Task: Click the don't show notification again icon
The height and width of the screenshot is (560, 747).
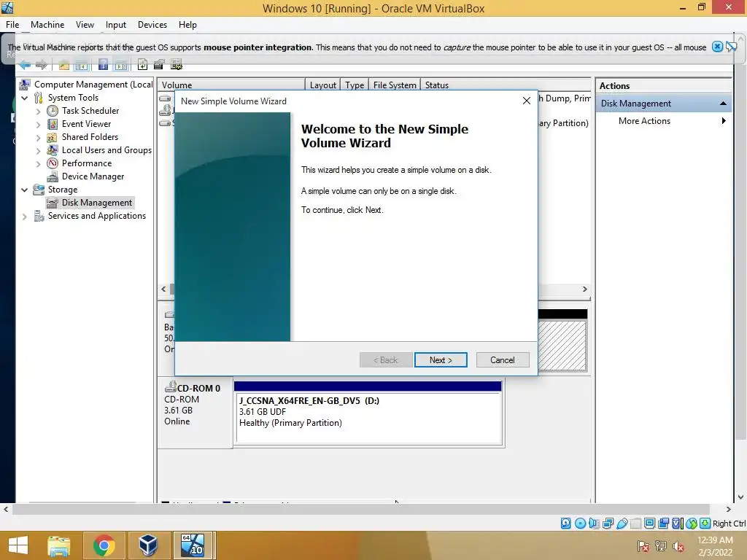Action: point(731,47)
